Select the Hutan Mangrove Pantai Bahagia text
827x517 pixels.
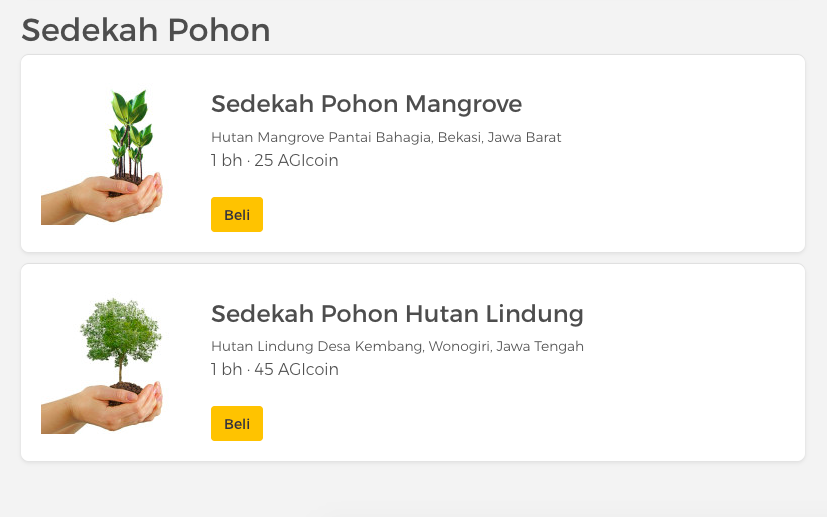320,137
